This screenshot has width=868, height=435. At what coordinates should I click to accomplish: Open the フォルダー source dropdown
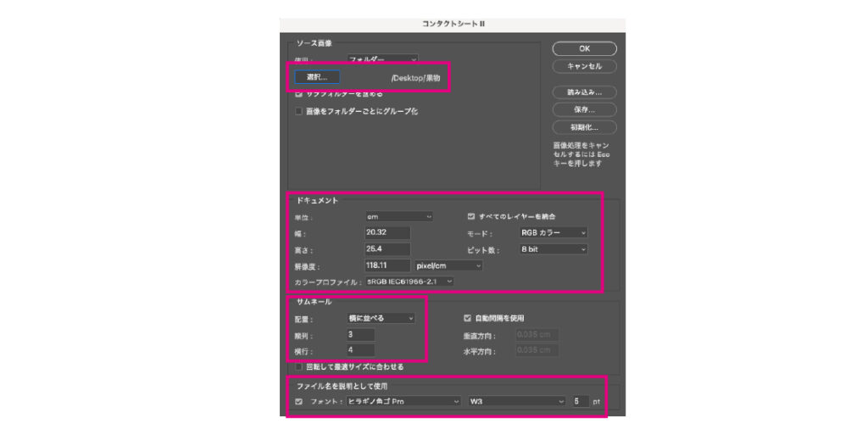pos(383,59)
